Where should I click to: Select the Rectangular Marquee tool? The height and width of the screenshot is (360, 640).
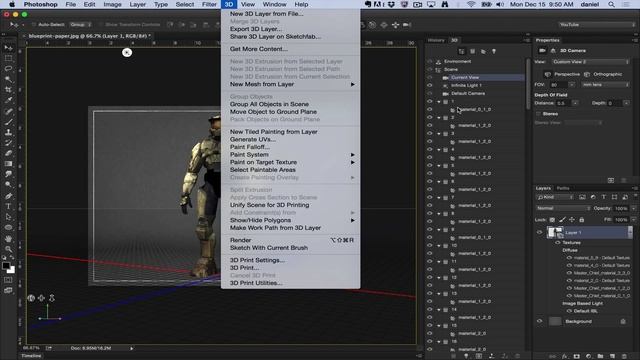pos(8,58)
